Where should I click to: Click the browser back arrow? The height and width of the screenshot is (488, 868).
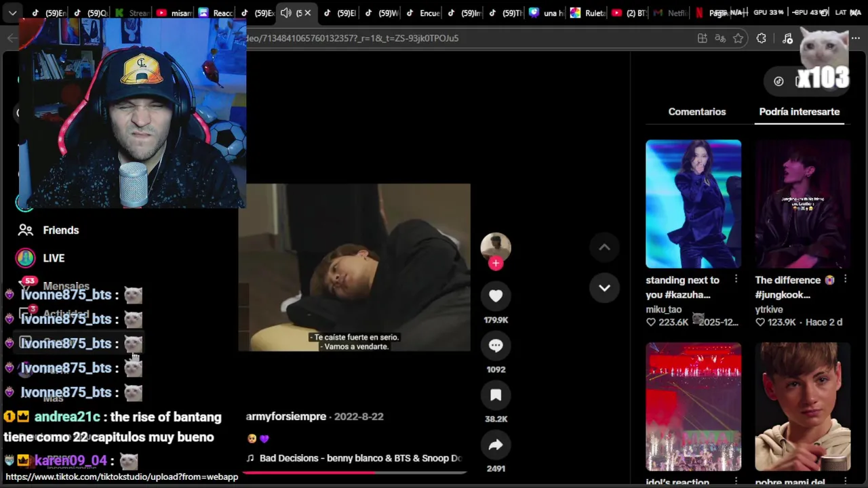pos(12,38)
